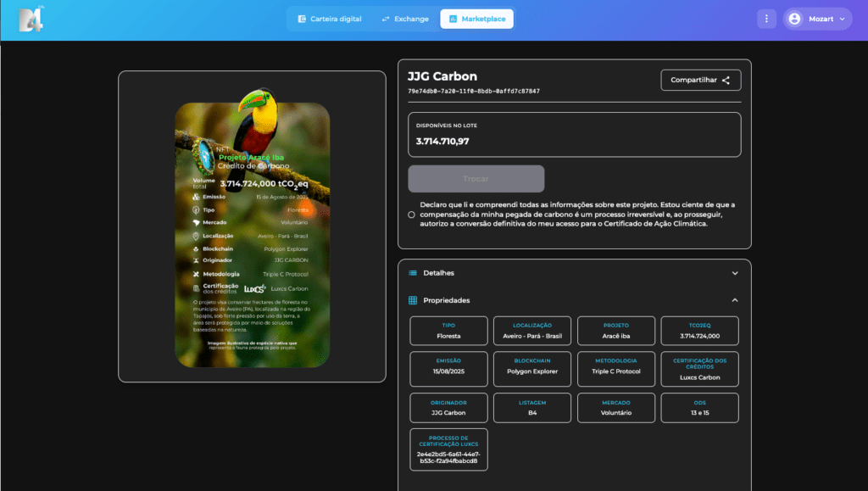Click the Projeto Aracê Iba property card
Image resolution: width=868 pixels, height=491 pixels.
pos(616,331)
